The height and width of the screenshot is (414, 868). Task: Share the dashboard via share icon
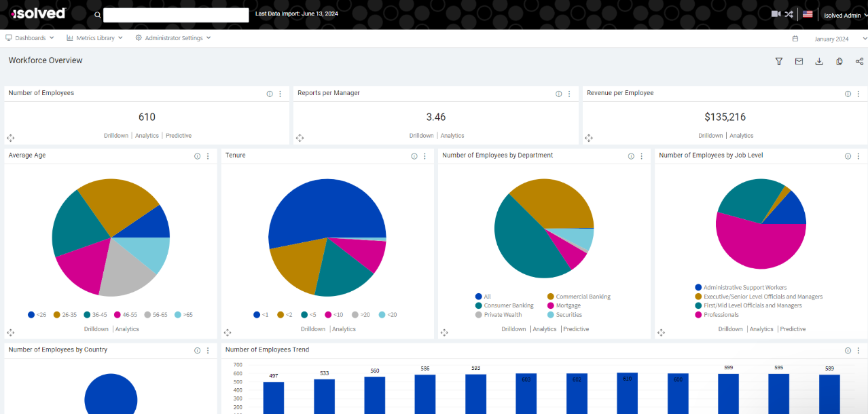pyautogui.click(x=859, y=62)
